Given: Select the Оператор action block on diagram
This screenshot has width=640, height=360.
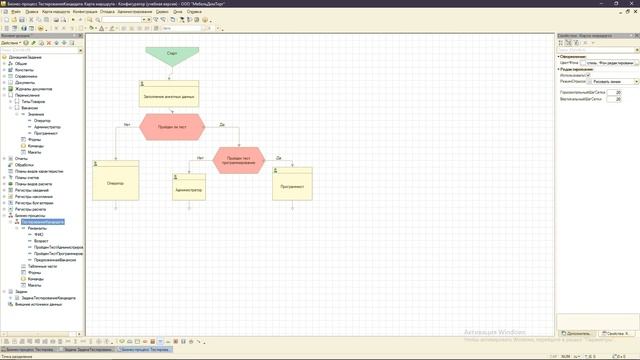Looking at the screenshot, I should 116,180.
